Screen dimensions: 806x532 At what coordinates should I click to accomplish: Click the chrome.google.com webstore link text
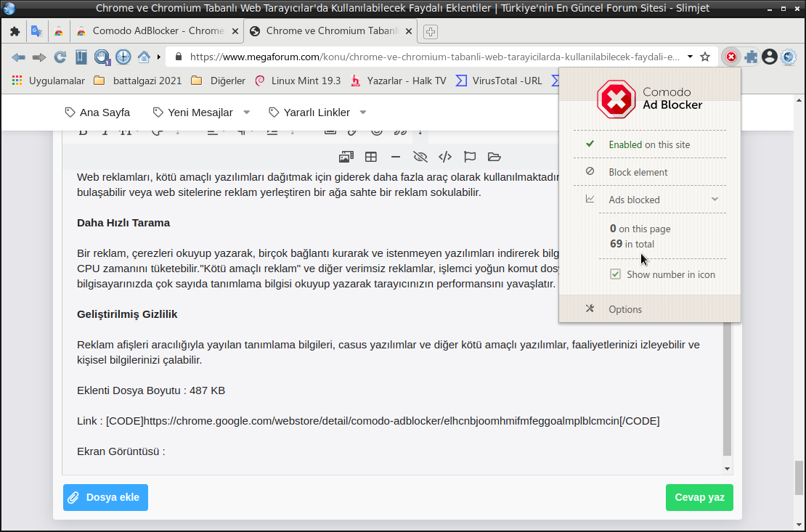point(381,422)
